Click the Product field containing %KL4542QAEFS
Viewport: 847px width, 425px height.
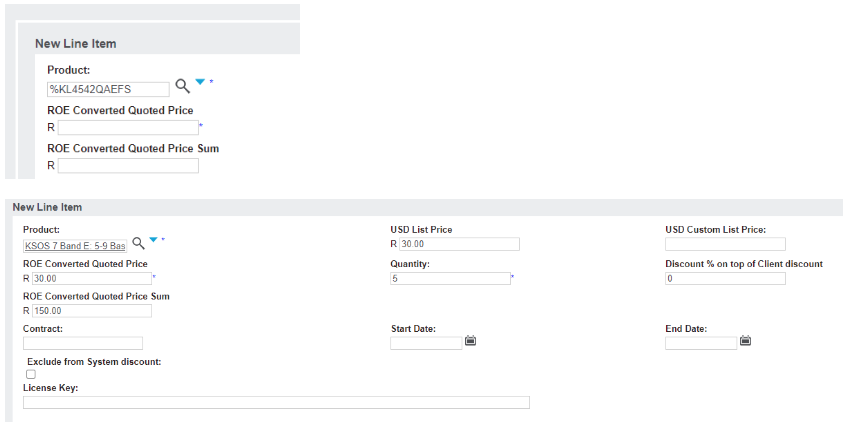[108, 89]
